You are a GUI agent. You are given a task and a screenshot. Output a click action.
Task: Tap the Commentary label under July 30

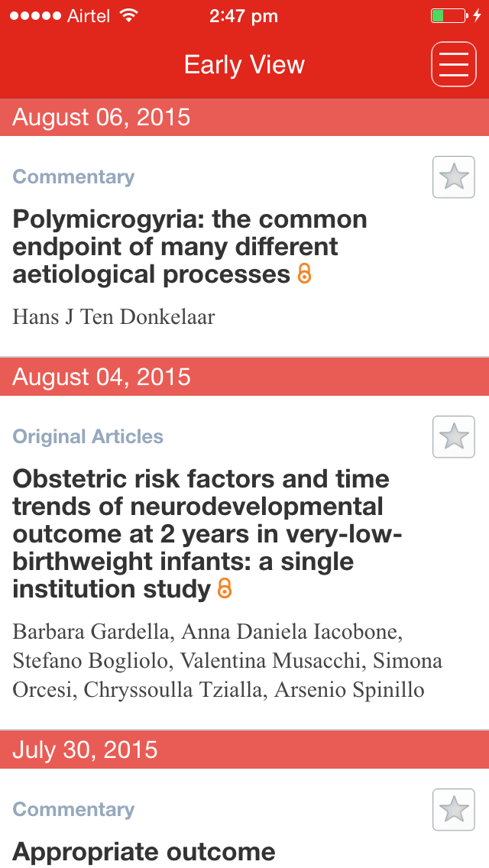(x=73, y=809)
